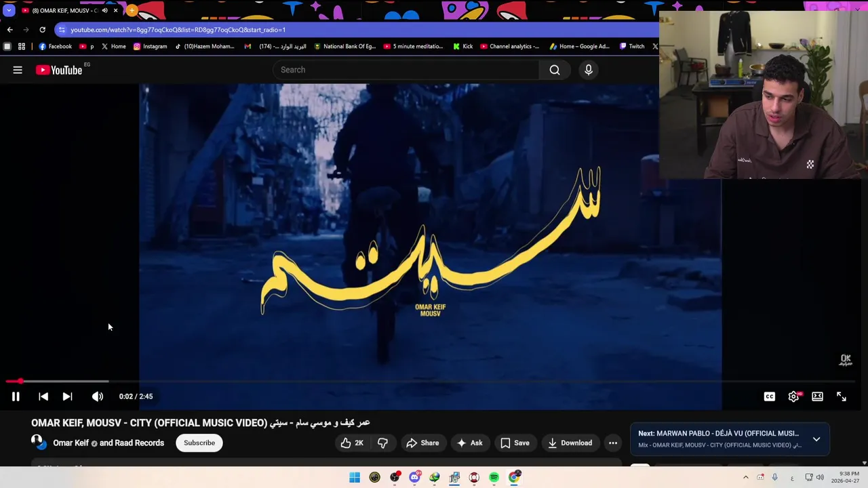This screenshot has height=488, width=868.
Task: Enter fullscreen mode
Action: pos(842,396)
